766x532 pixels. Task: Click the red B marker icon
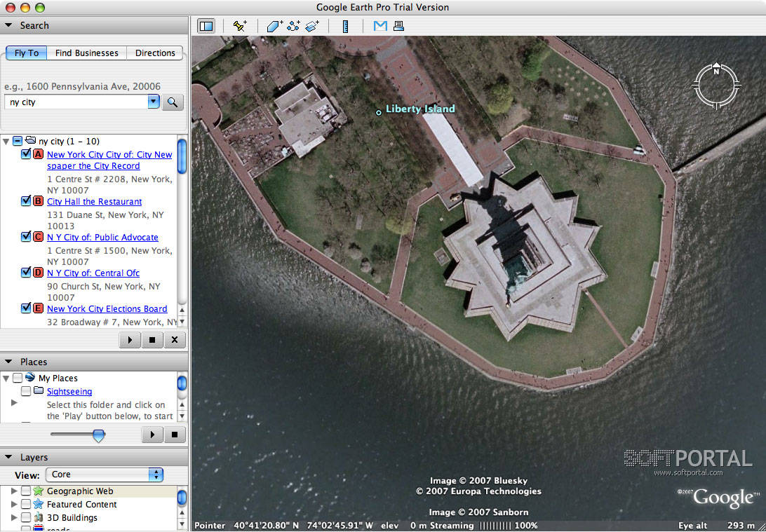tap(38, 201)
